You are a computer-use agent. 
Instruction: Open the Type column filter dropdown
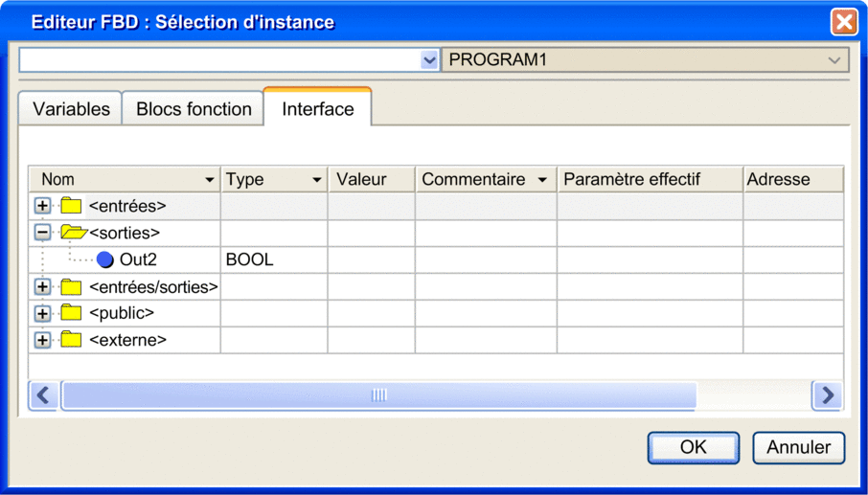(x=316, y=180)
